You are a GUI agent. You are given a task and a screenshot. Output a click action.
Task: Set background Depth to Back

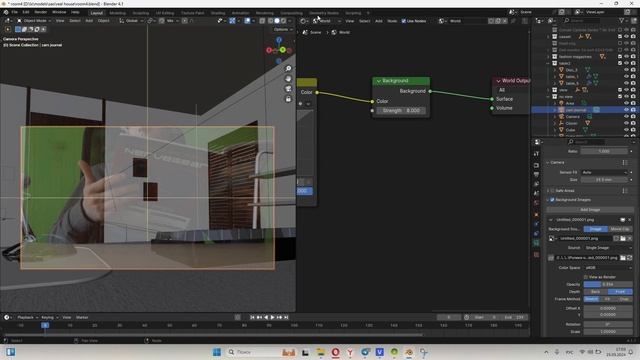point(596,291)
